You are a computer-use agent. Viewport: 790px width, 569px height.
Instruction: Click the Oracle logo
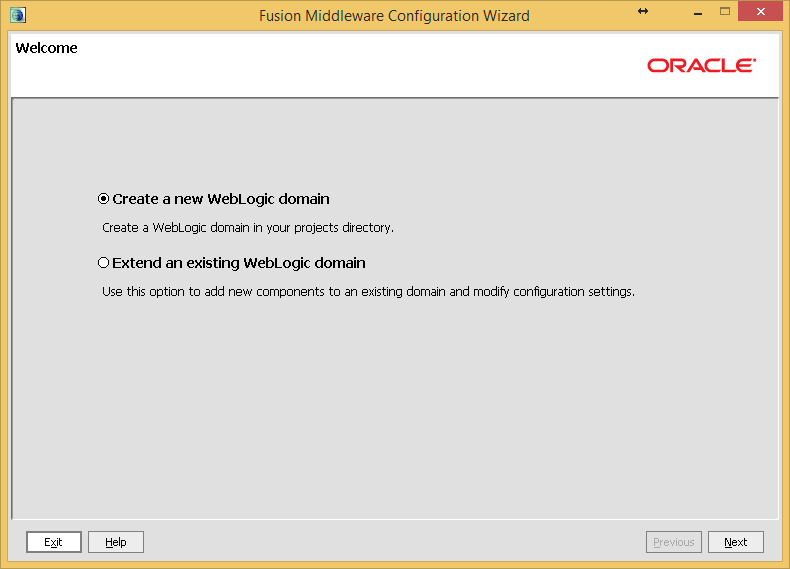point(701,66)
